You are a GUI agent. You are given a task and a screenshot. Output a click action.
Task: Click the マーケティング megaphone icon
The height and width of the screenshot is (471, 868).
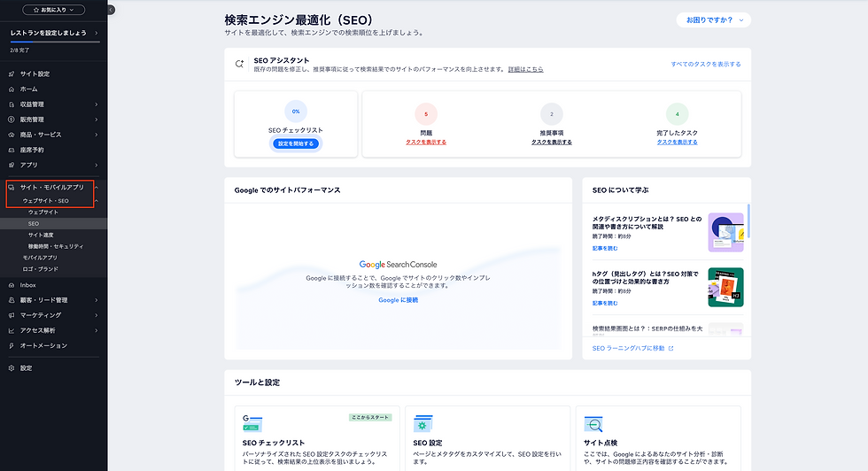[11, 315]
